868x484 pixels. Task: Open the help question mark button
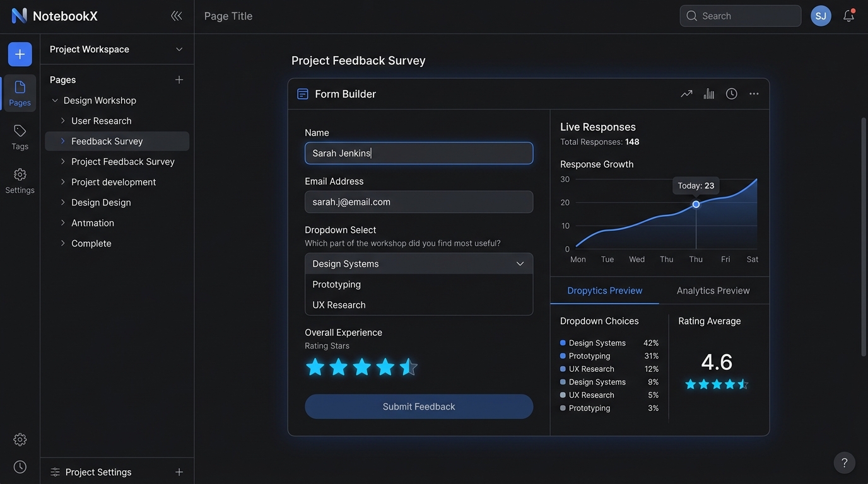pos(845,463)
